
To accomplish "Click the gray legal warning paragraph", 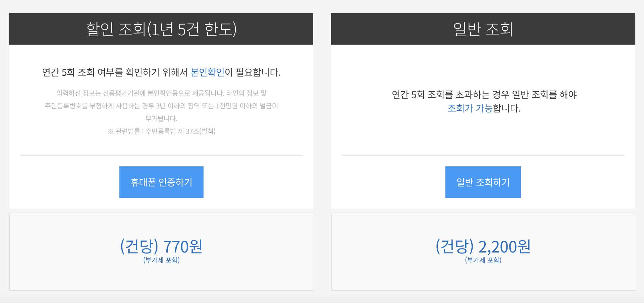I will (161, 105).
